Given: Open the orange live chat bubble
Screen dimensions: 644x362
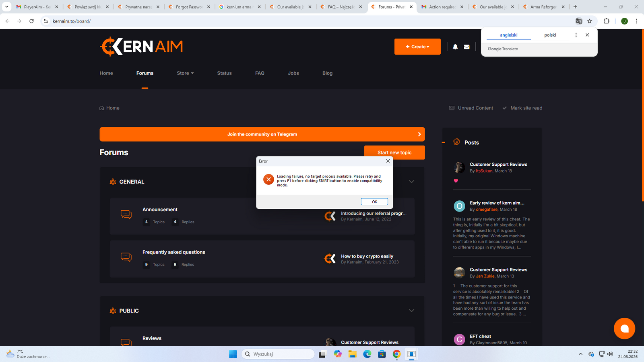Looking at the screenshot, I should [x=624, y=328].
